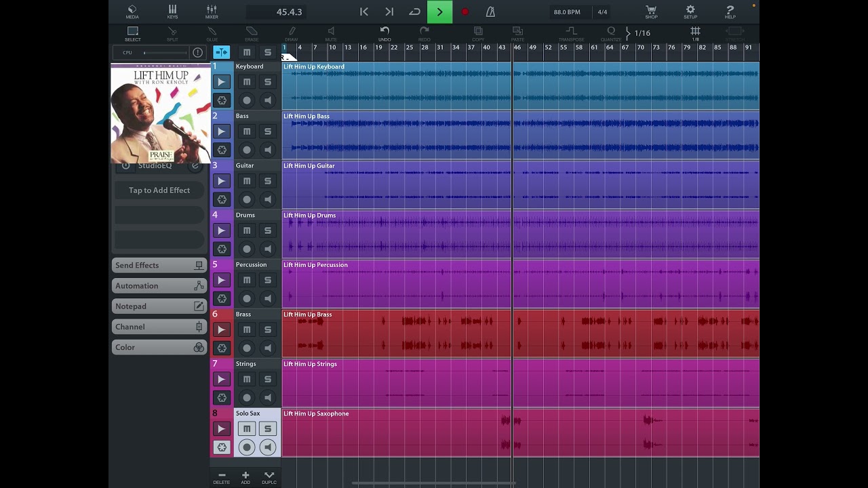
Task: Expand the Channel section
Action: [159, 326]
